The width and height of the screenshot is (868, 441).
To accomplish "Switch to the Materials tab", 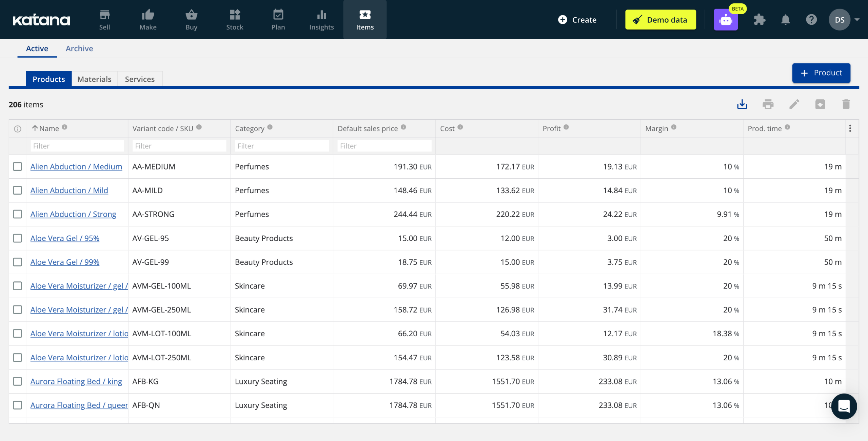I will (94, 79).
